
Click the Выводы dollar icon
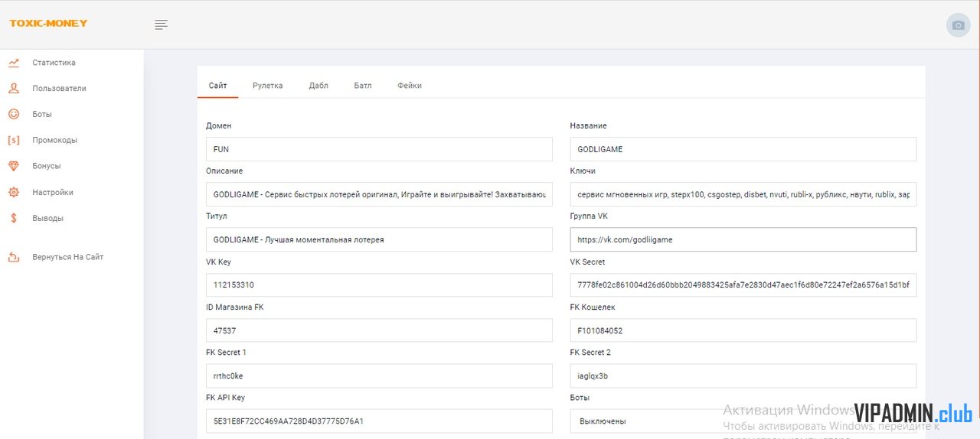[x=14, y=218]
